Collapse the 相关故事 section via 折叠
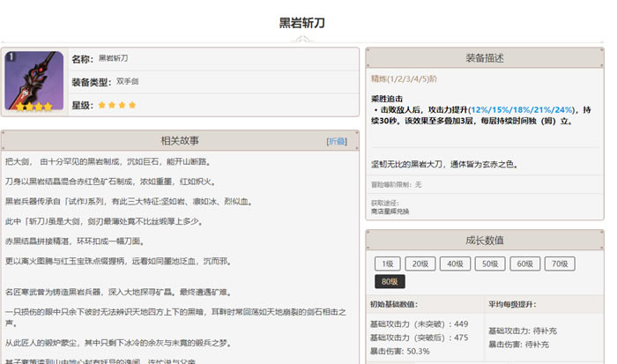This screenshot has width=617, height=364. click(x=336, y=141)
